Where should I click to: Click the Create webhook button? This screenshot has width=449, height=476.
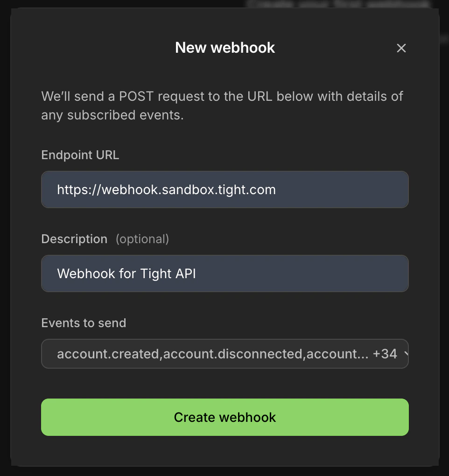tap(225, 417)
